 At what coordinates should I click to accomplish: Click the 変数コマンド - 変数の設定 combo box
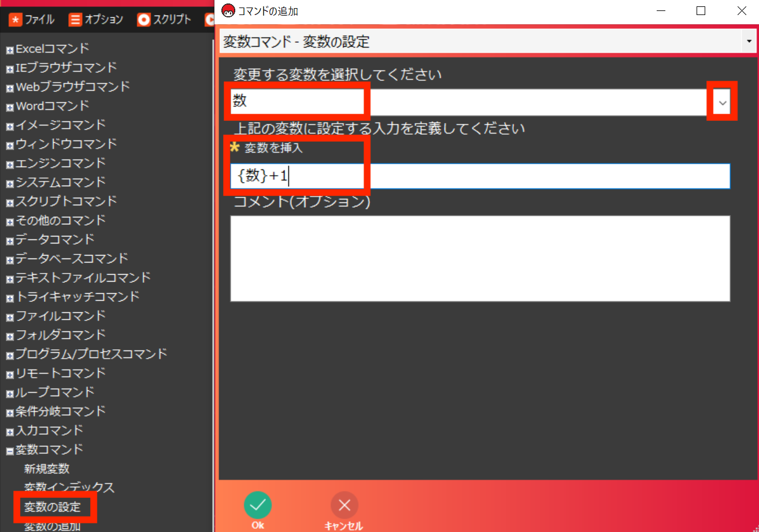(x=488, y=42)
